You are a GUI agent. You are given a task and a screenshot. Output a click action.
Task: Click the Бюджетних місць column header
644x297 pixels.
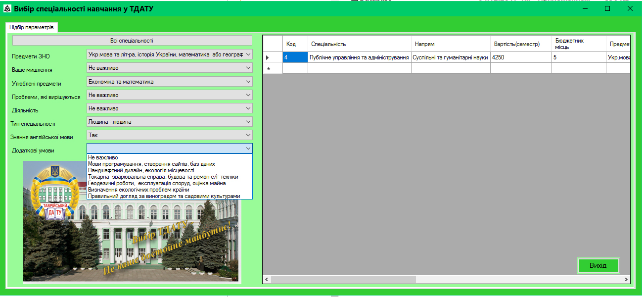[579, 44]
